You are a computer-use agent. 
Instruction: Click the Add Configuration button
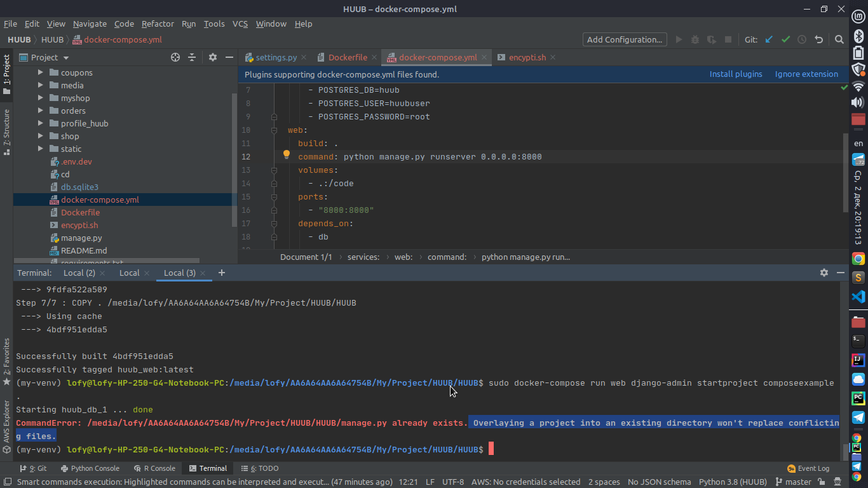click(624, 39)
